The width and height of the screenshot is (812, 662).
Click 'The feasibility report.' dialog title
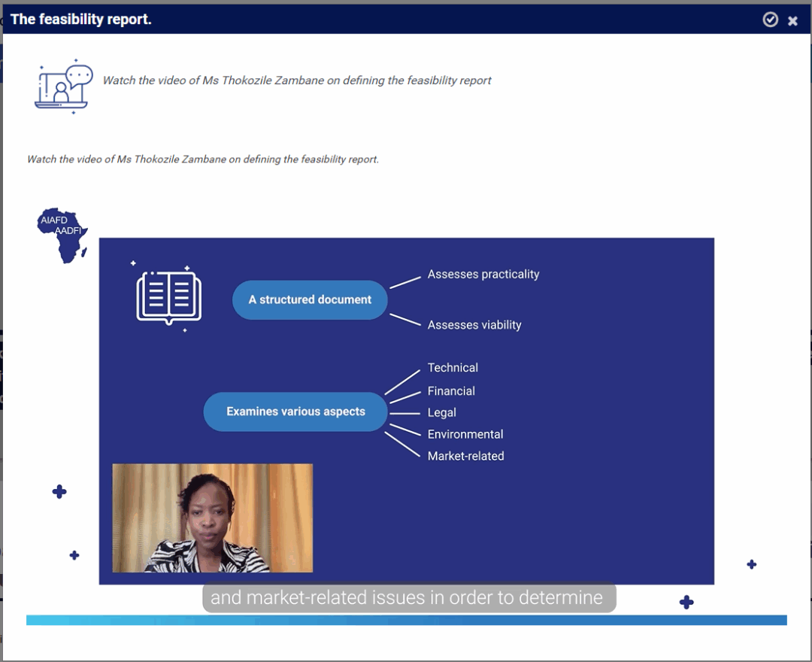pyautogui.click(x=81, y=20)
